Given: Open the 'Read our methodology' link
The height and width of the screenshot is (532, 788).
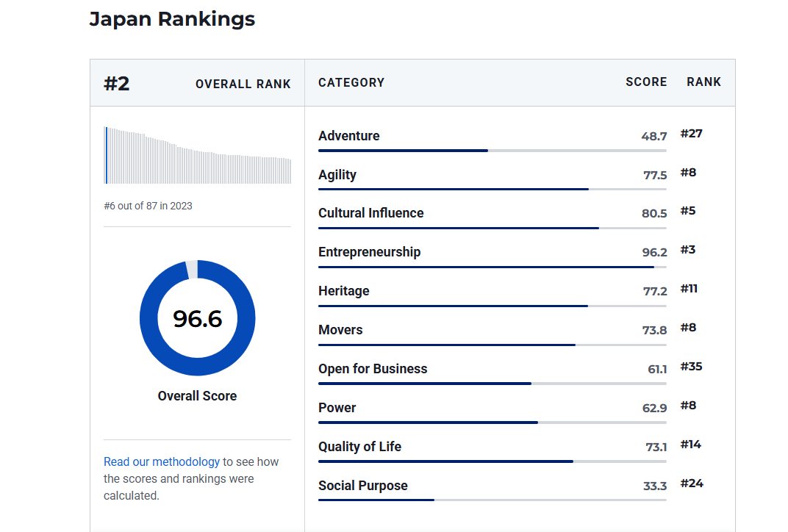Looking at the screenshot, I should [161, 462].
